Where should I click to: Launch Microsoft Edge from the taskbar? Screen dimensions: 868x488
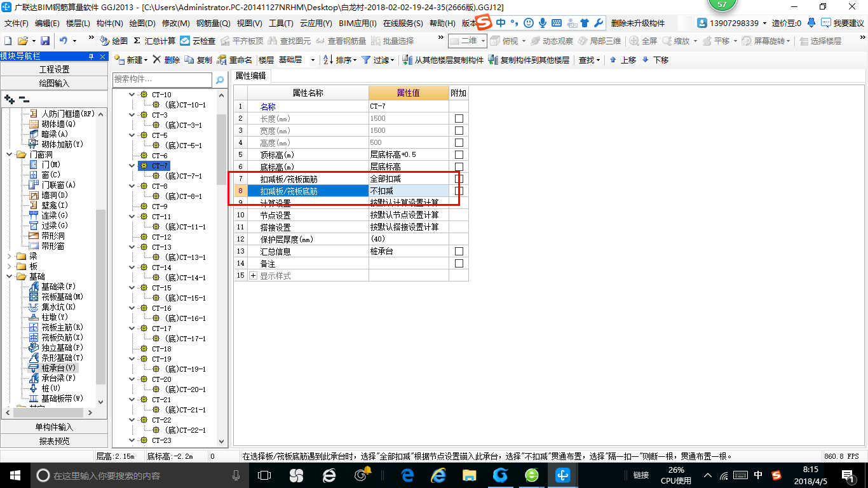(x=407, y=475)
